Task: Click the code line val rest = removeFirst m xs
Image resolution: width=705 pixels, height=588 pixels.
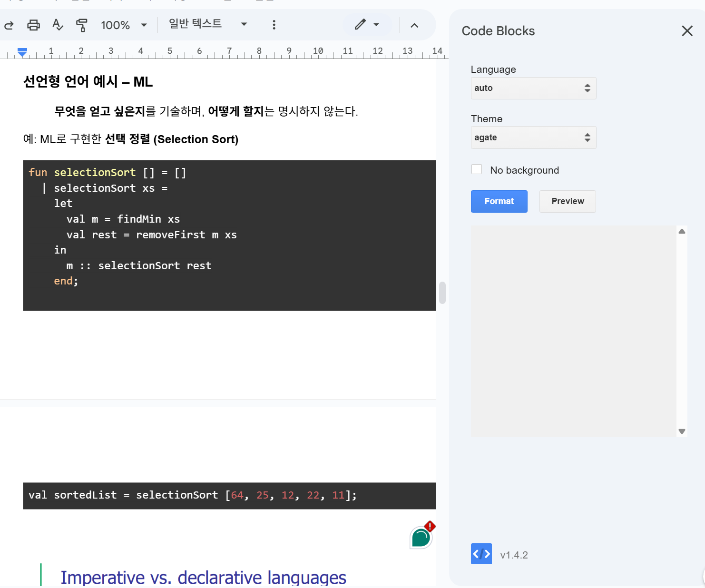Action: click(x=151, y=235)
